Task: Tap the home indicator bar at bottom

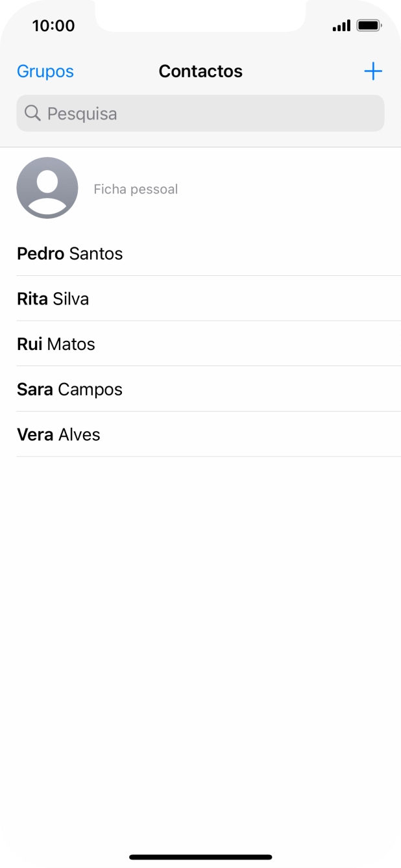Action: click(200, 855)
